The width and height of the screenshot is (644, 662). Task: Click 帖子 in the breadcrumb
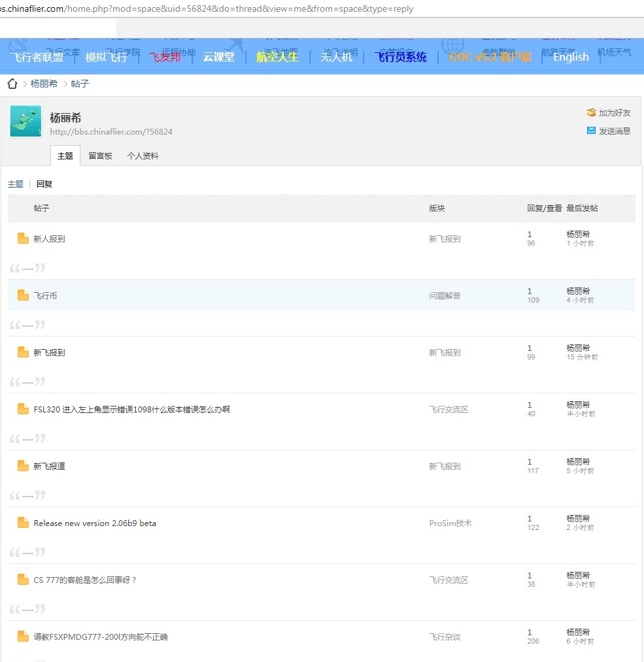80,84
